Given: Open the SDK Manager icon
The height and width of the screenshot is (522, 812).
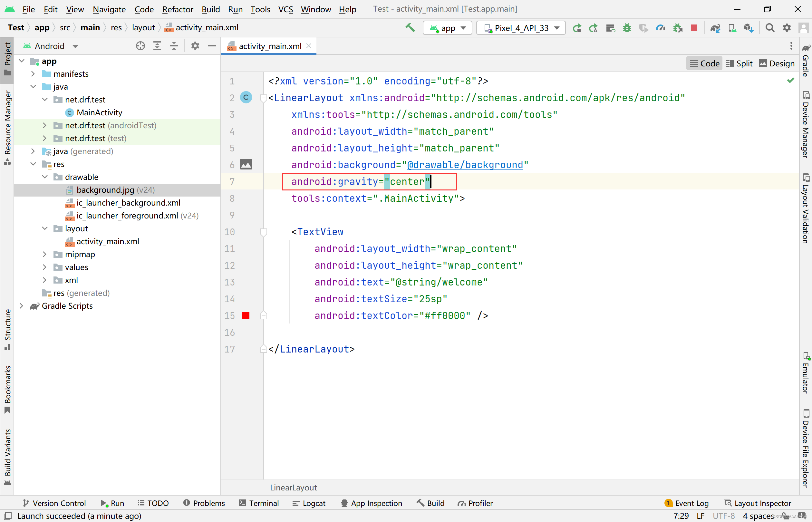Looking at the screenshot, I should pyautogui.click(x=748, y=28).
